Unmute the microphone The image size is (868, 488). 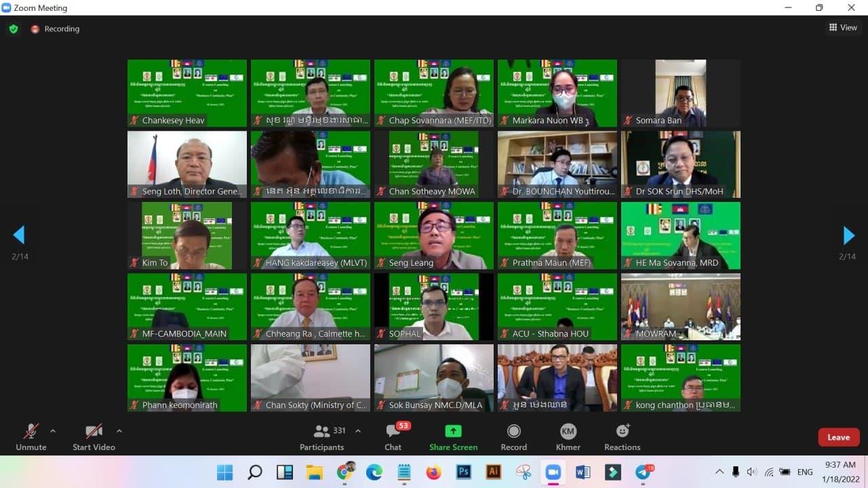(x=31, y=437)
